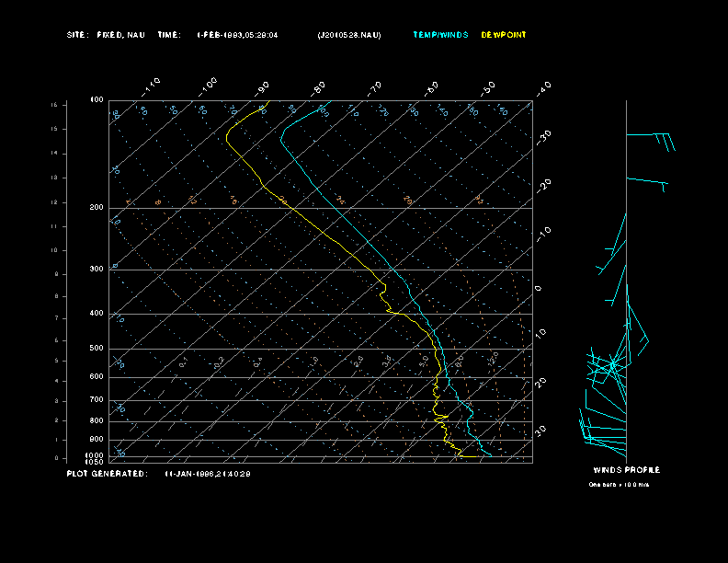
Task: Click the -20 temperature label on right
Action: point(543,185)
